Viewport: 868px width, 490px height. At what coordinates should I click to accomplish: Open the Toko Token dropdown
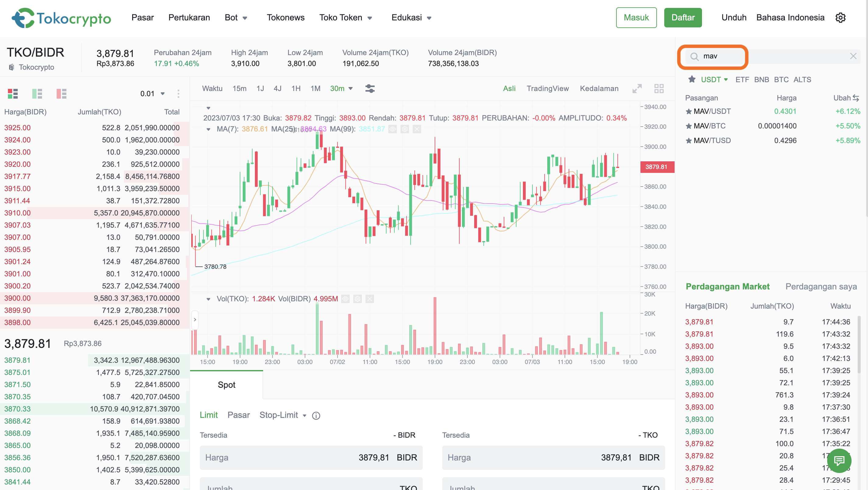(346, 18)
